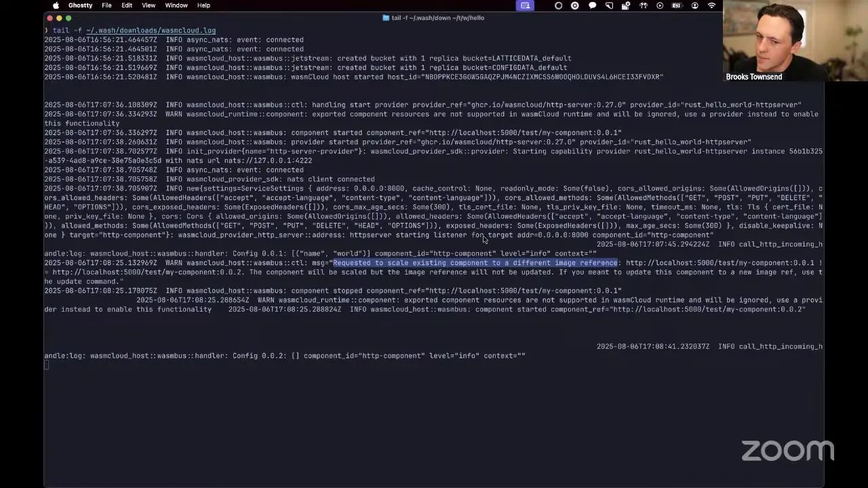The height and width of the screenshot is (488, 868).
Task: Zoom the Ghostty window with the green button
Action: (x=68, y=18)
